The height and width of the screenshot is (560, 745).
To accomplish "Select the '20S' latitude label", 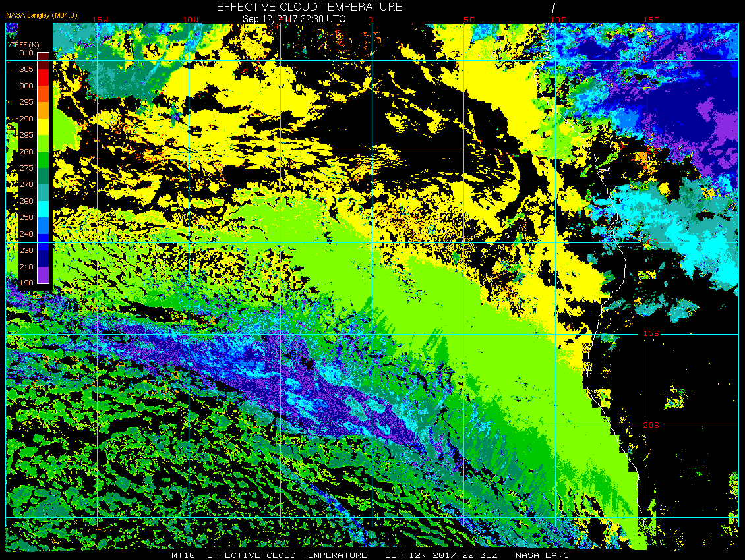I will pos(651,425).
